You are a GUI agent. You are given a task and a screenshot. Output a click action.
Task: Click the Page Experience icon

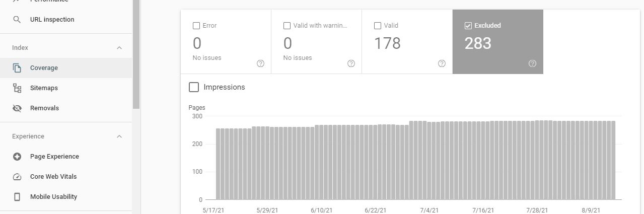[17, 157]
